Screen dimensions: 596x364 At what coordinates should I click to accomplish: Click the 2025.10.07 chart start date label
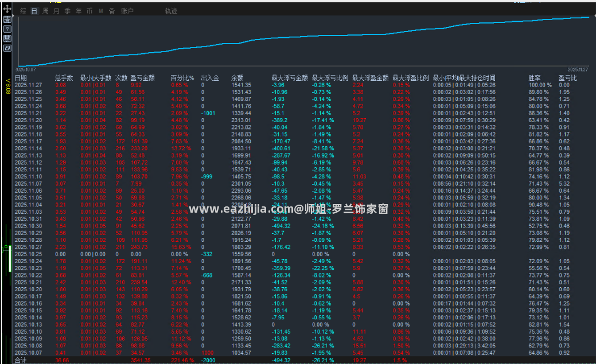(x=26, y=69)
